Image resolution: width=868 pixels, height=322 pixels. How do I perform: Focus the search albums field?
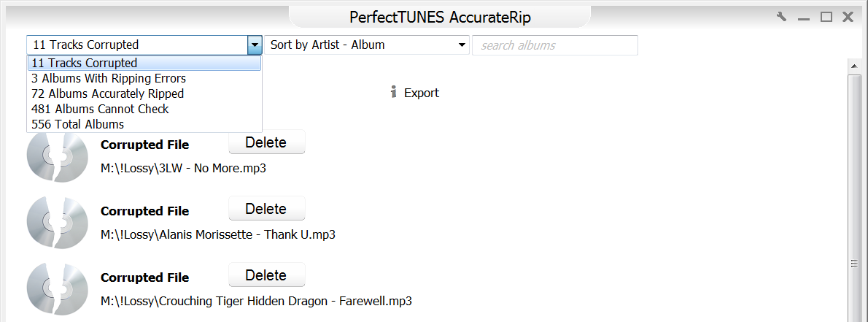click(x=555, y=45)
